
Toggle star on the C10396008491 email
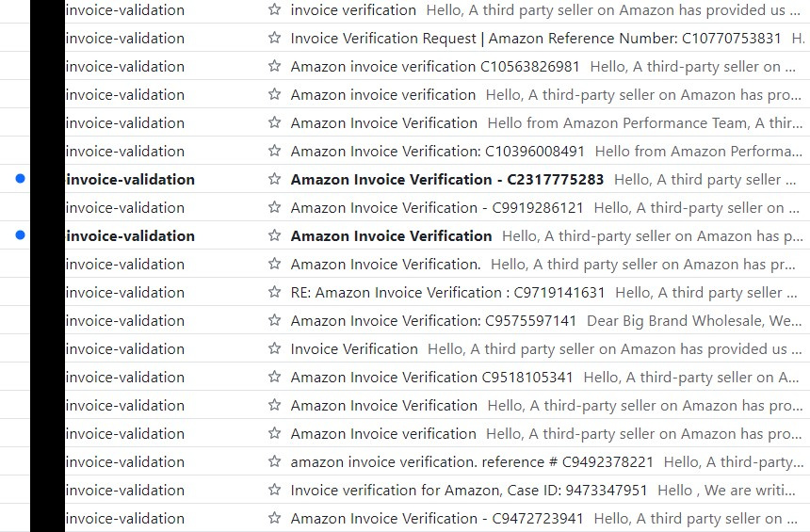click(x=274, y=152)
